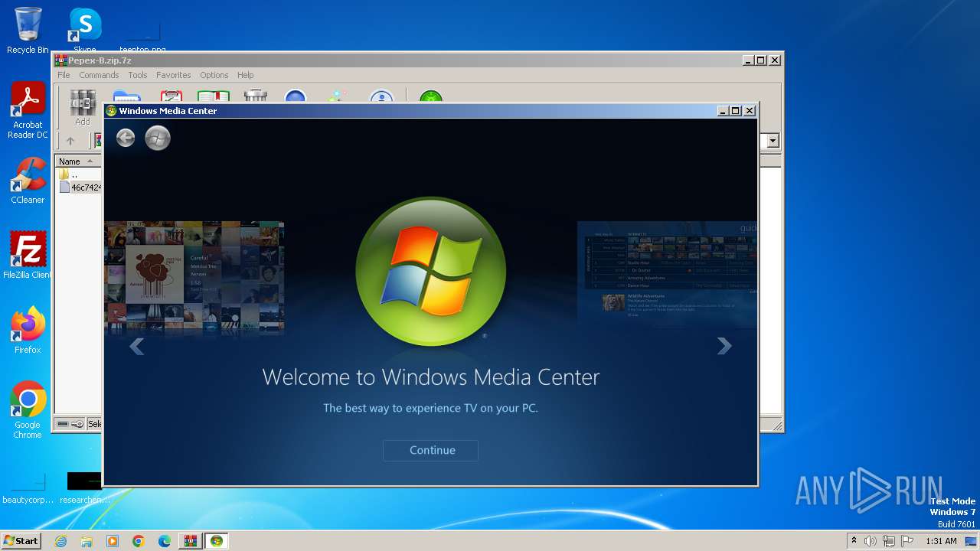Maximize the Windows Media Center window
Image resolution: width=980 pixels, height=551 pixels.
(x=736, y=111)
